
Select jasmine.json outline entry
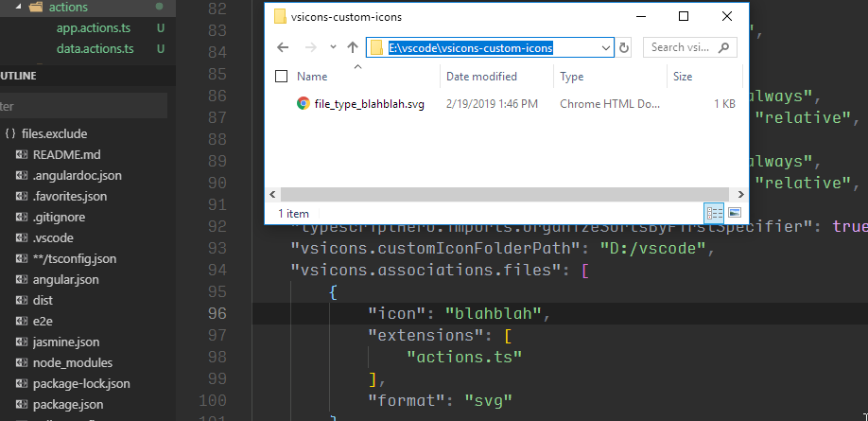[x=66, y=342]
